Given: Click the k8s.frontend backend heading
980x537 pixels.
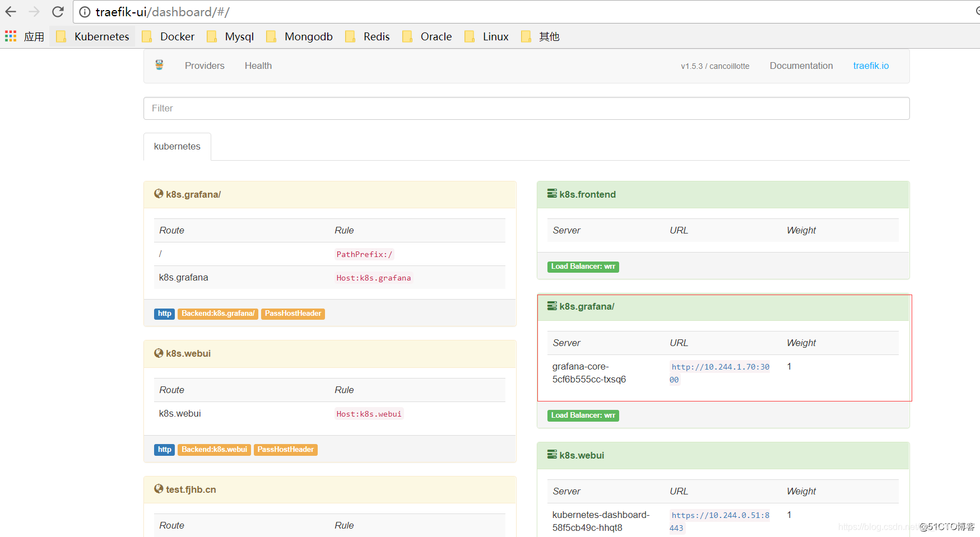Looking at the screenshot, I should 587,194.
